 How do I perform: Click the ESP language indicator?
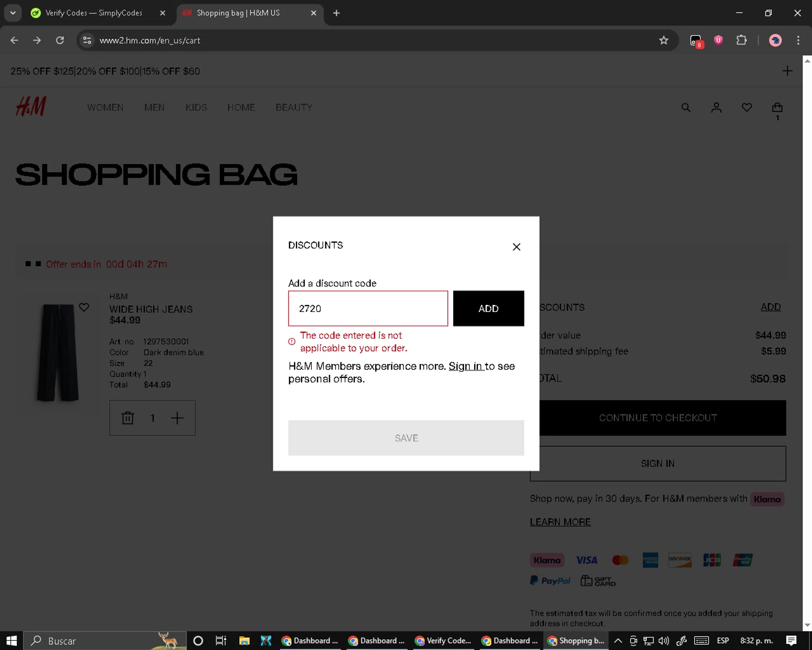pyautogui.click(x=723, y=641)
